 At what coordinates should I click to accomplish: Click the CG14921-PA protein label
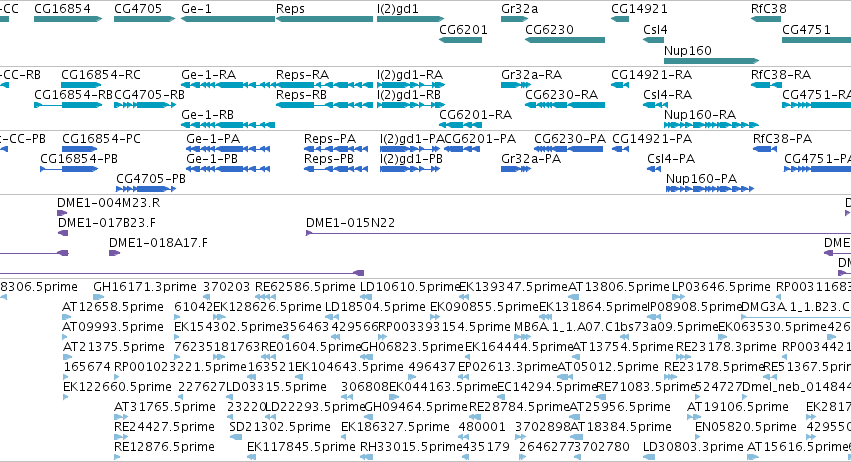pos(652,139)
